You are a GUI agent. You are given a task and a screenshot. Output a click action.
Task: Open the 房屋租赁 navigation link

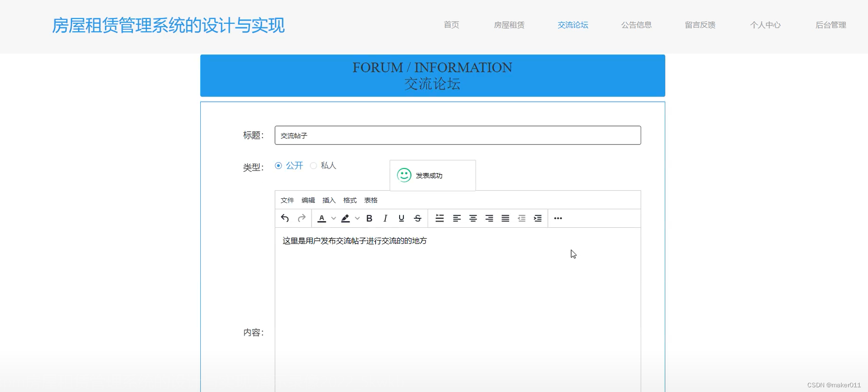509,25
